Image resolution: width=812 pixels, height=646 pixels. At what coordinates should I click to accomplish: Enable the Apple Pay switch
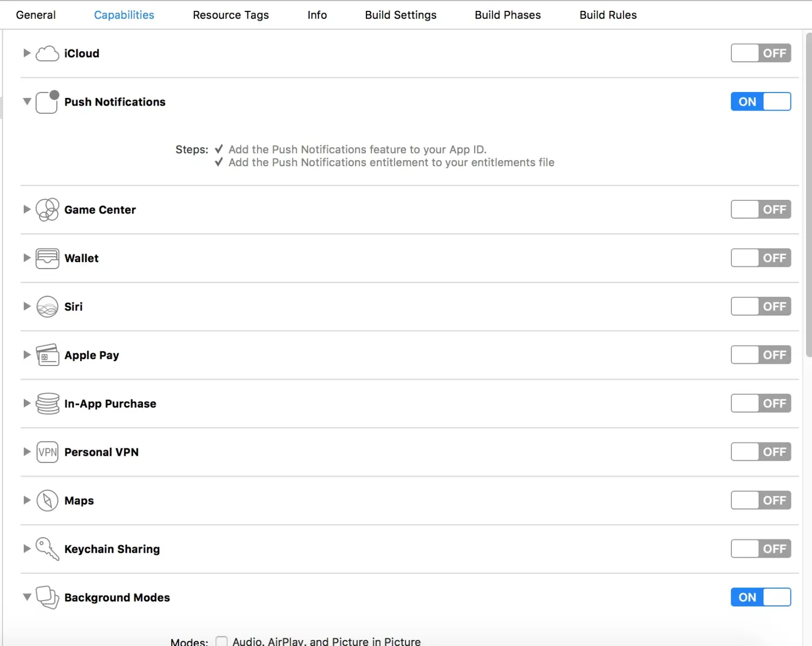[761, 355]
